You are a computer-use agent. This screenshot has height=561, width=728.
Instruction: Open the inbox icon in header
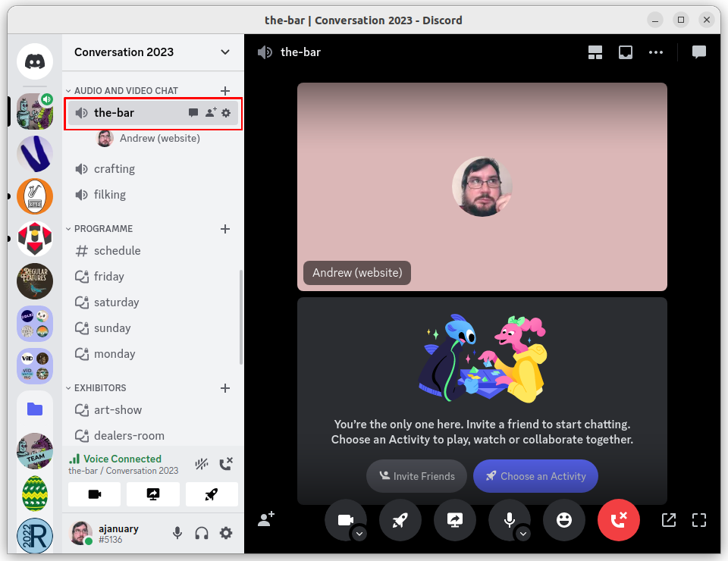pos(626,52)
